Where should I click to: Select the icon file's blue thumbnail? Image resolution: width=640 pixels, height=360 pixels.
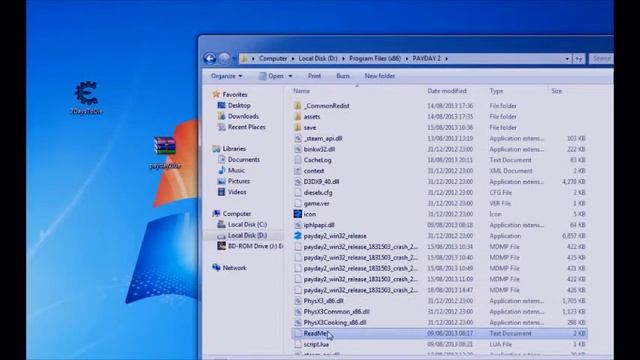pos(298,214)
